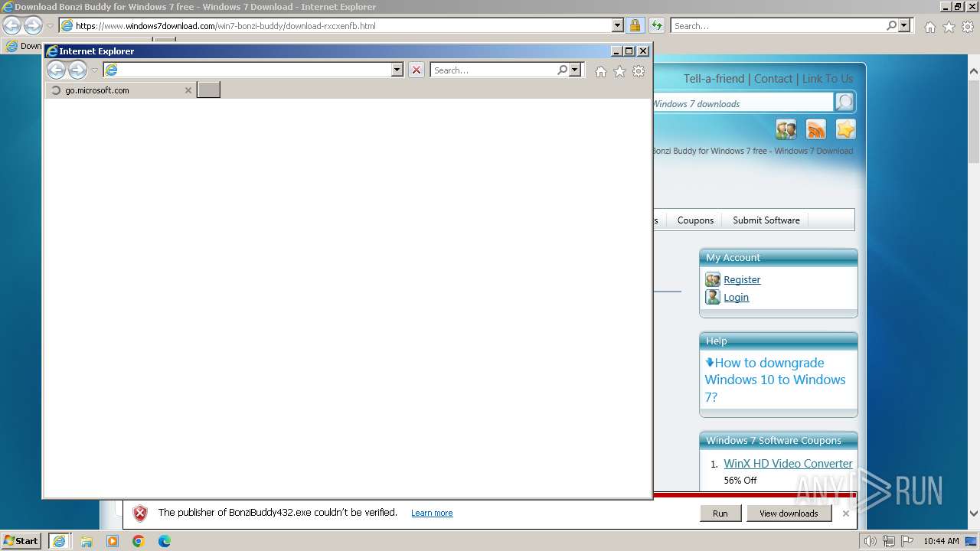The image size is (980, 551).
Task: Expand the main window address bar dropdown
Action: [618, 25]
